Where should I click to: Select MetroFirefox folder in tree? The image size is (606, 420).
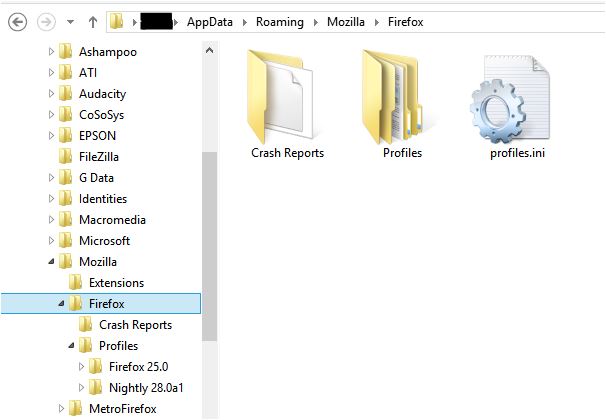123,409
